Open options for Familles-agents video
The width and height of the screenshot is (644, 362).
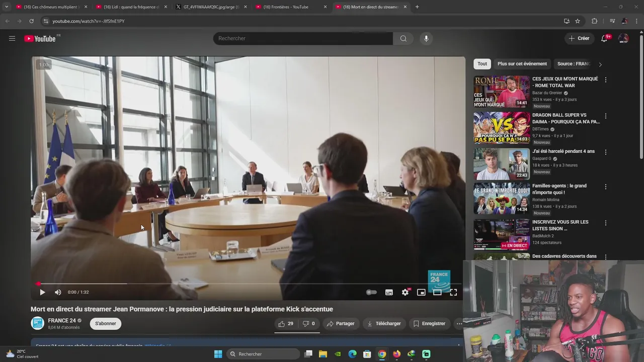(605, 187)
